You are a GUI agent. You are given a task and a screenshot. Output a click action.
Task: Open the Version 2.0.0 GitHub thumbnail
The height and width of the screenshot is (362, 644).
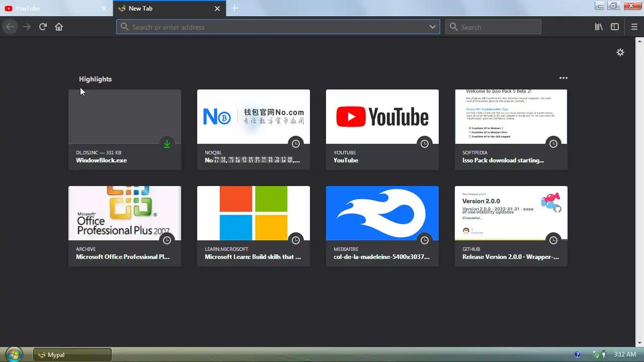point(511,213)
